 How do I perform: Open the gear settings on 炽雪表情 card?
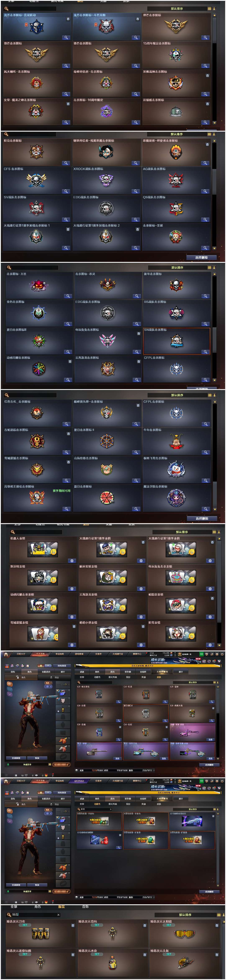tap(210, 645)
